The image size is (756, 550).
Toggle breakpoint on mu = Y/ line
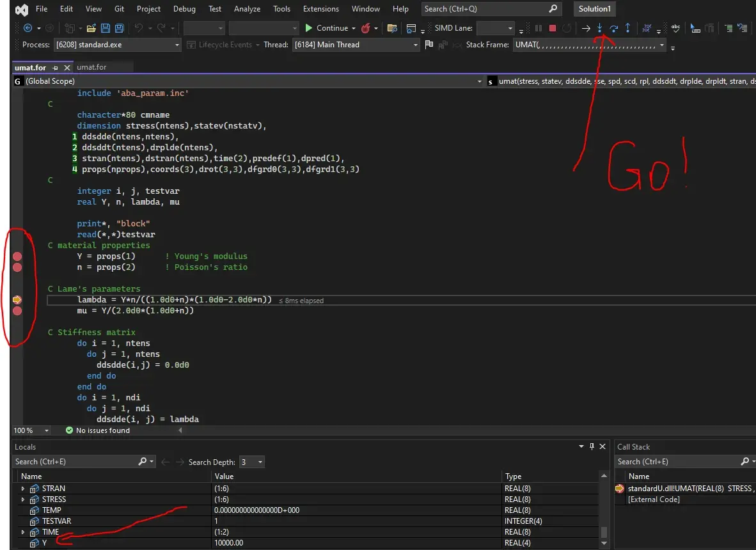(x=17, y=311)
